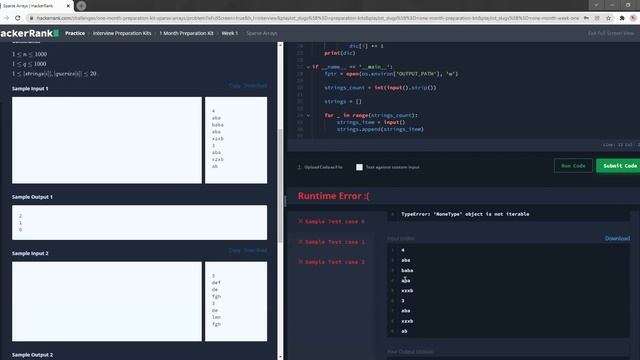
Task: Click the TypeError NoneType error message
Action: point(465,214)
